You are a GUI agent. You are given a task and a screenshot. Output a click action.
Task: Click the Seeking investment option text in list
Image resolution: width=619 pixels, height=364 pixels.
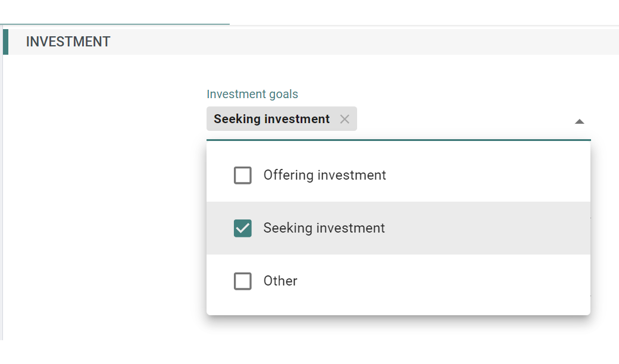(x=324, y=228)
